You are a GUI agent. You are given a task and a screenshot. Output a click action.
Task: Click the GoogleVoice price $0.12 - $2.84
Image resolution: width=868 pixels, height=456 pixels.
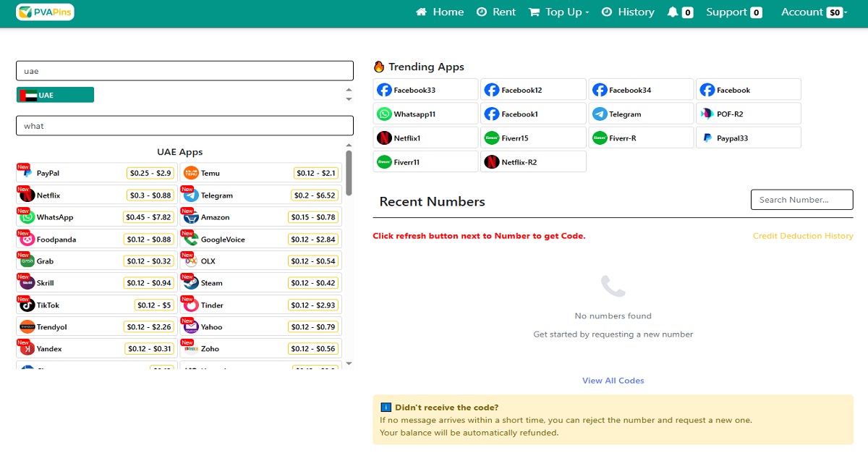click(313, 240)
